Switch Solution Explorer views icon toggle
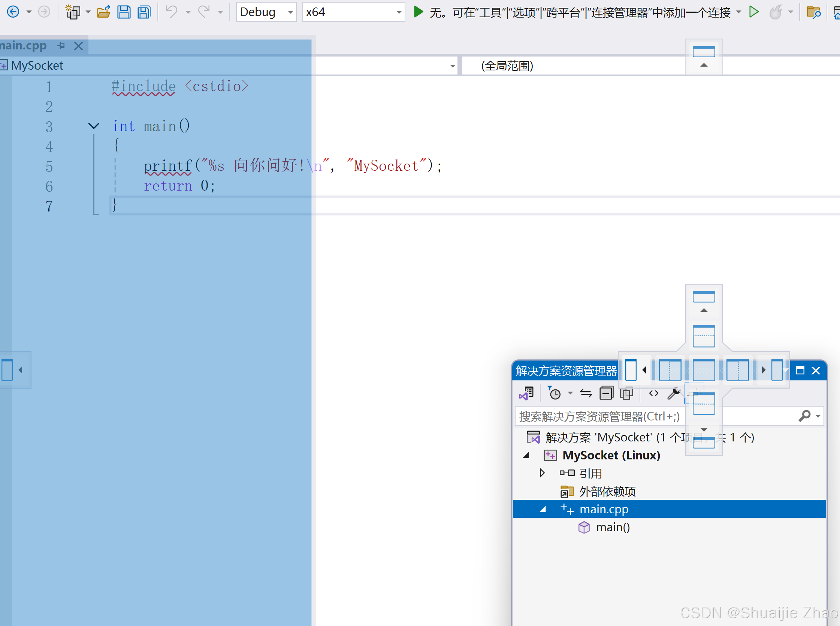This screenshot has width=840, height=626. tap(527, 393)
